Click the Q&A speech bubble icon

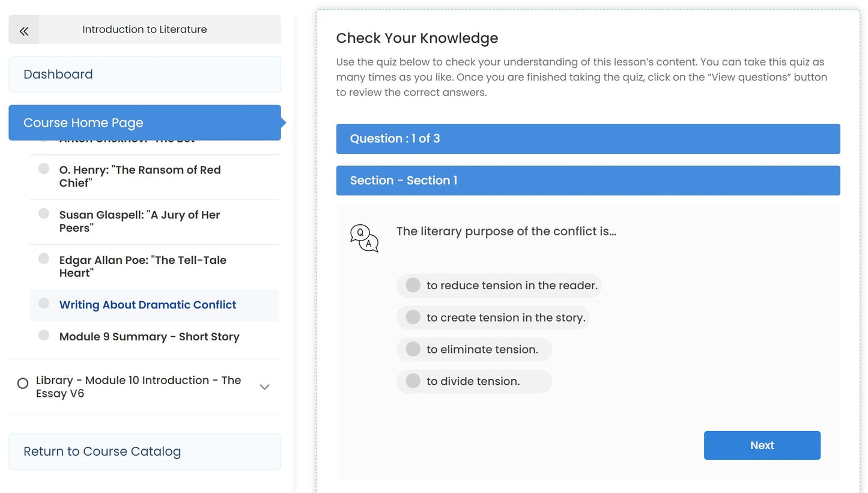pyautogui.click(x=364, y=238)
